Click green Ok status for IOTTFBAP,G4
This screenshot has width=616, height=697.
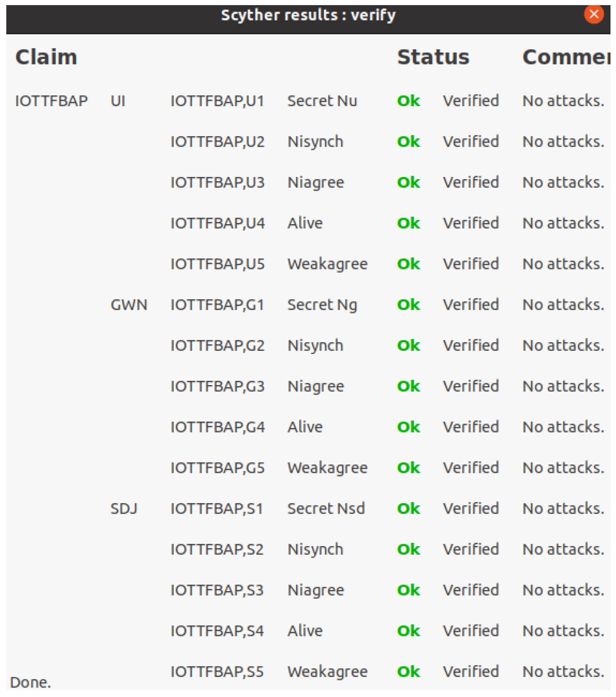(408, 427)
